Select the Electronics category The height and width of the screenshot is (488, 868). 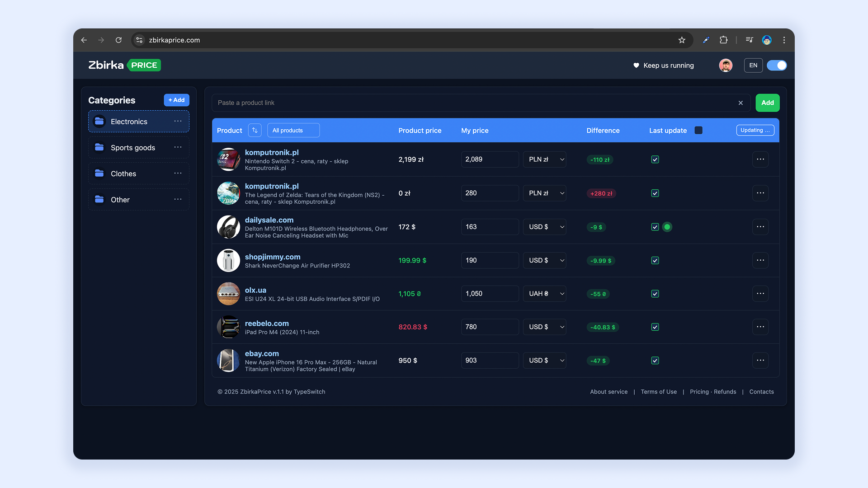[139, 122]
